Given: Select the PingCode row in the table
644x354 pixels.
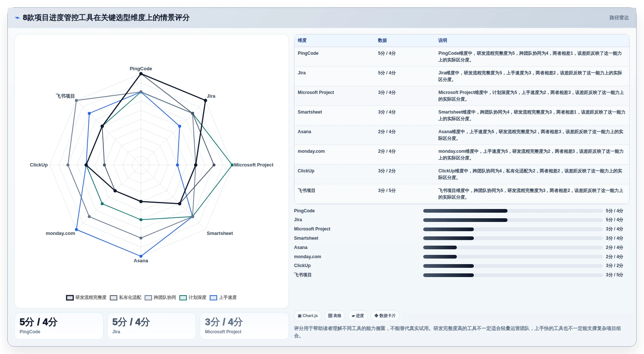Looking at the screenshot, I should (462, 57).
